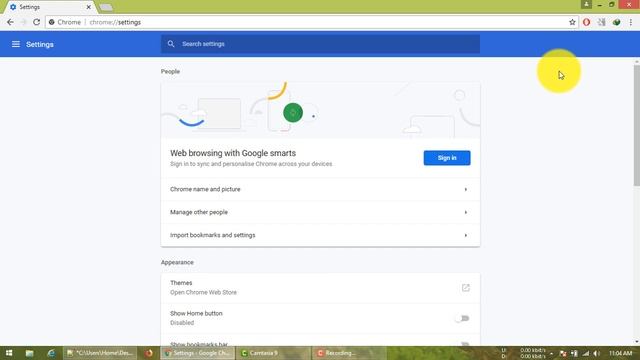Toggle Show Home button switch
The width and height of the screenshot is (640, 360).
coord(462,318)
